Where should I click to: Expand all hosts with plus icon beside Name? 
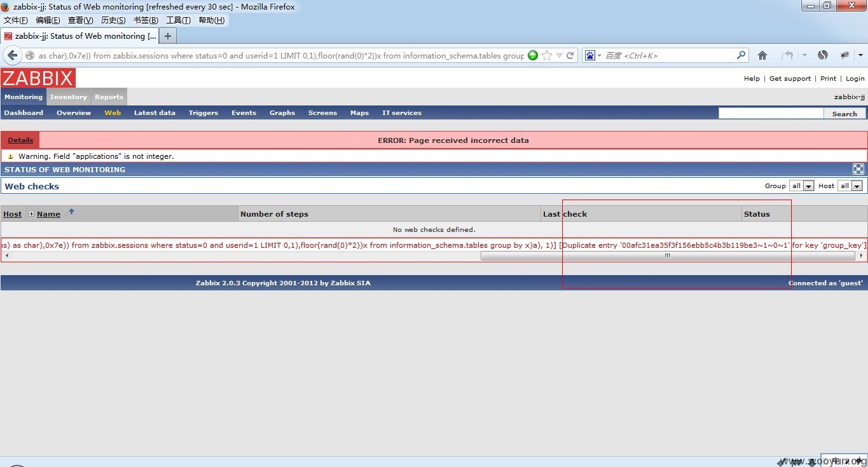[31, 214]
